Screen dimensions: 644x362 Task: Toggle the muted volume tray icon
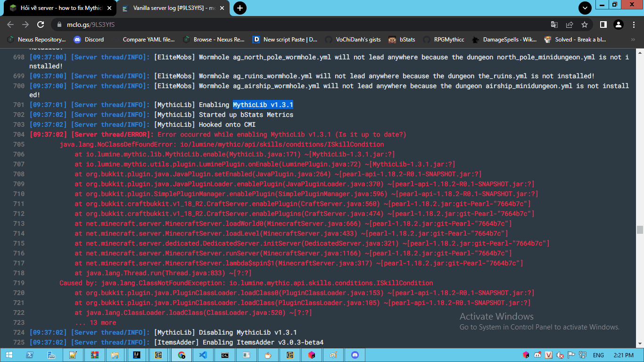tap(560, 355)
